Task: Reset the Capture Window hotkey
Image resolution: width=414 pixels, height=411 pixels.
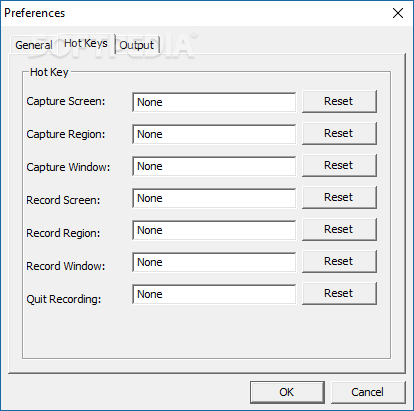Action: pyautogui.click(x=339, y=165)
